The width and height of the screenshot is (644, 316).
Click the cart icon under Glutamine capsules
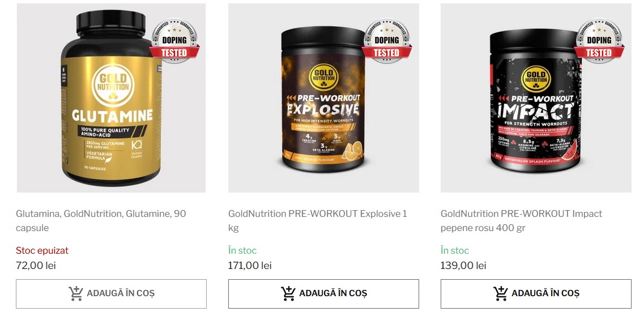pyautogui.click(x=76, y=293)
